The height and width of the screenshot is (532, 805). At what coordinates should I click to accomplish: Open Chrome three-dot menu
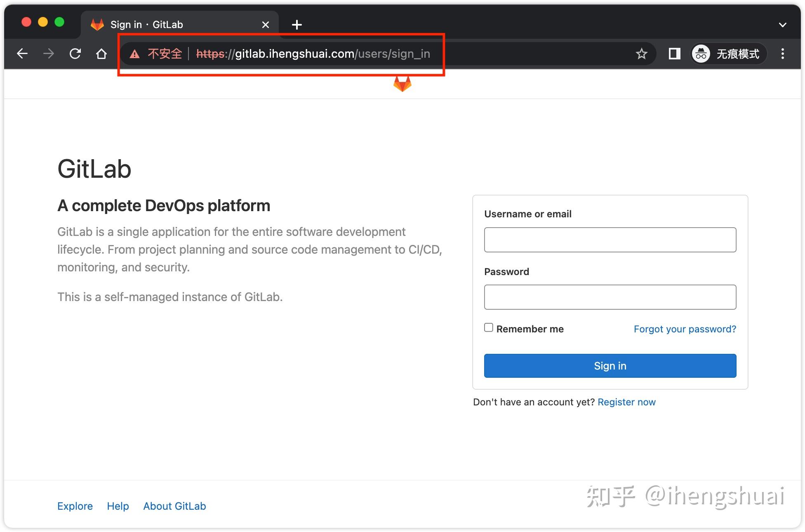[782, 54]
